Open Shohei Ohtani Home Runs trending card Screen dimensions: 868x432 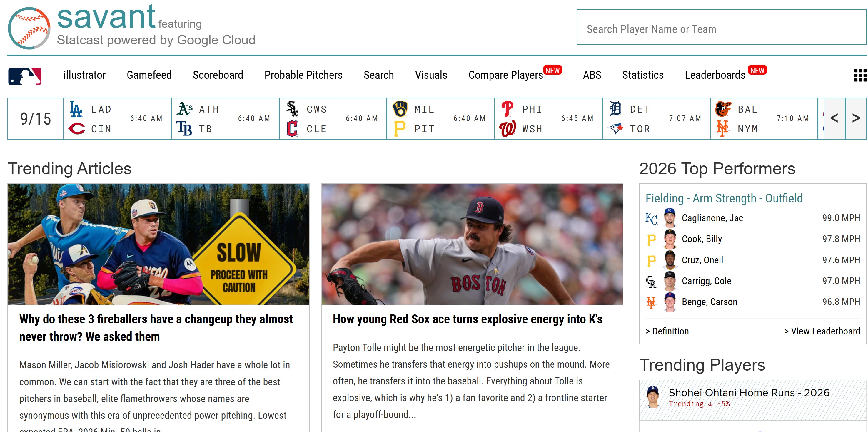[753, 400]
